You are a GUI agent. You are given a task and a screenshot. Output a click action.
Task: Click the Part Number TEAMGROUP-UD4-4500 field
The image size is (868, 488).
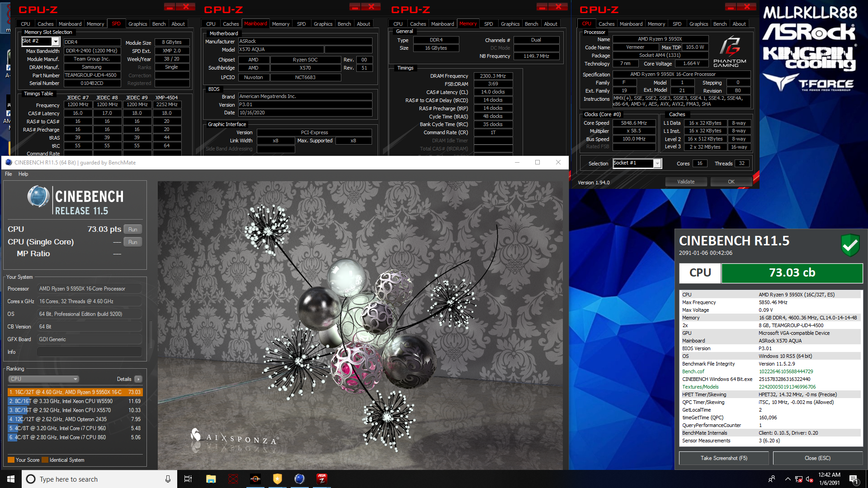point(92,75)
